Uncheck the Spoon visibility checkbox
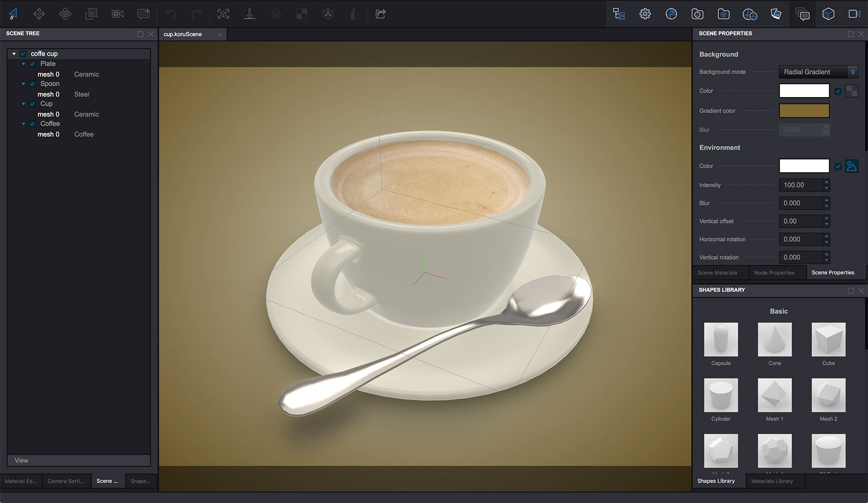868x503 pixels. (x=32, y=83)
